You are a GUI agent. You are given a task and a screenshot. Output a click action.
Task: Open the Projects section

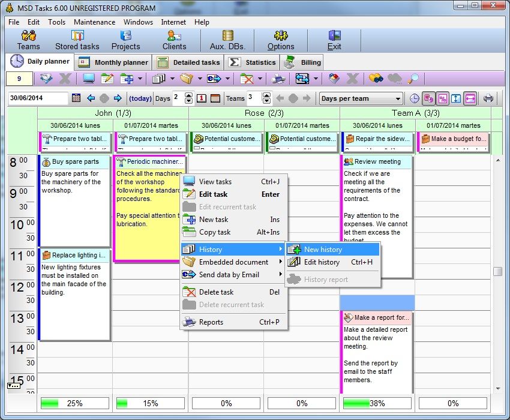coord(125,40)
